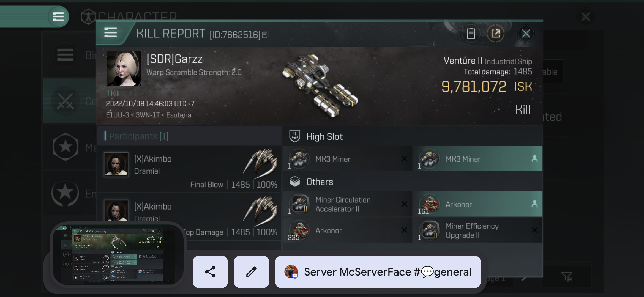Open the Kill Report hamburger menu
This screenshot has width=644, height=297.
111,33
